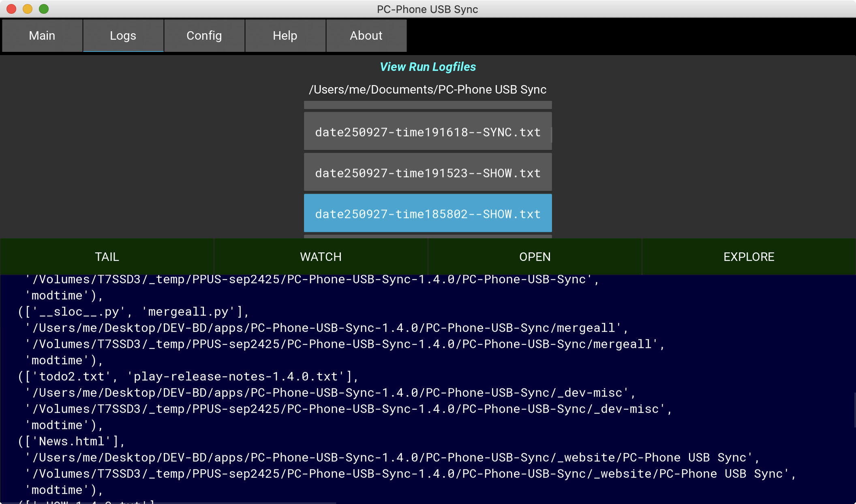Select logfile date250927-time191618--SYNC.txt
The image size is (856, 504).
pos(428,132)
